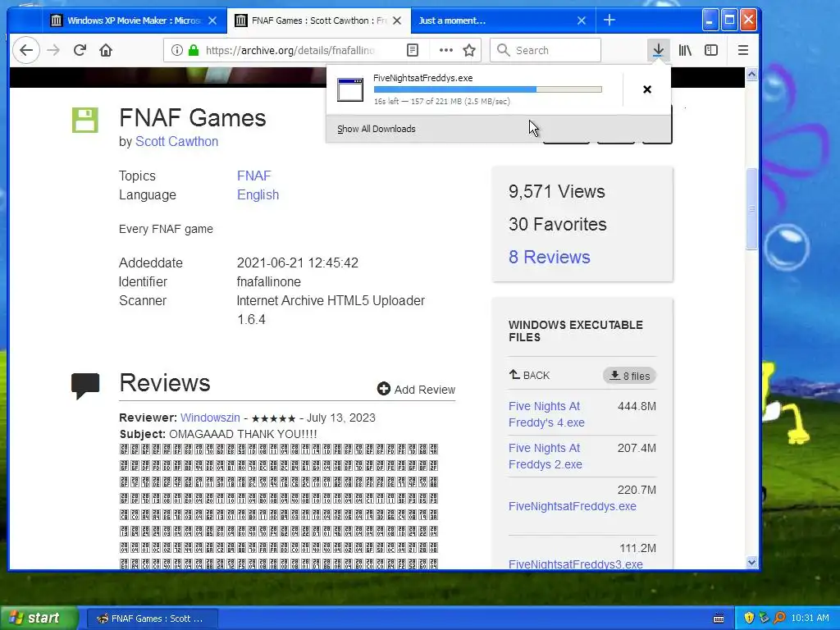Screen dimensions: 840x630
Task: Close the Just a moment tab
Action: [582, 21]
